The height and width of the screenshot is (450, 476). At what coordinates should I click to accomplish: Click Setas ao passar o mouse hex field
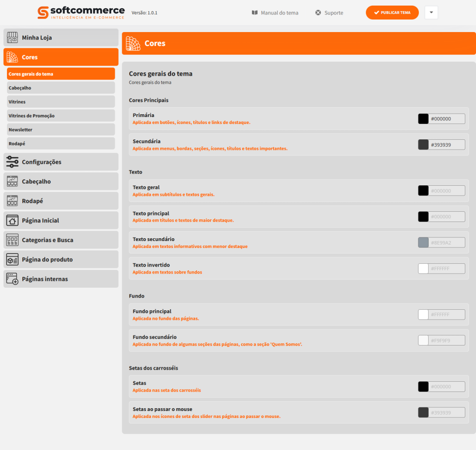(x=447, y=413)
